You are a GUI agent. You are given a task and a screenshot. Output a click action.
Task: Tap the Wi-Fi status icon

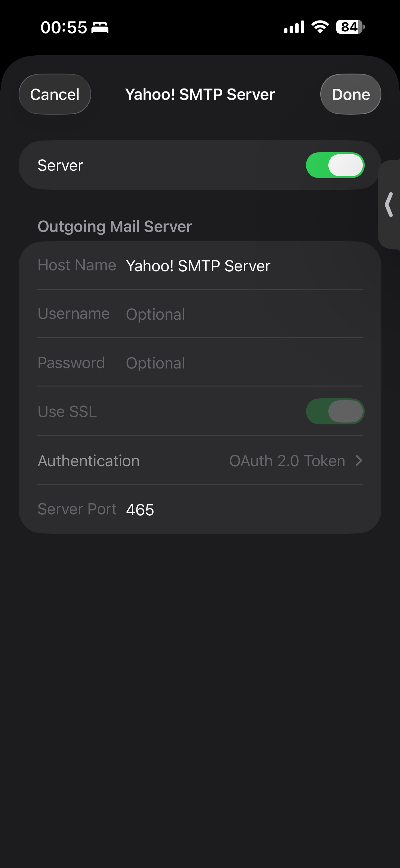[320, 27]
